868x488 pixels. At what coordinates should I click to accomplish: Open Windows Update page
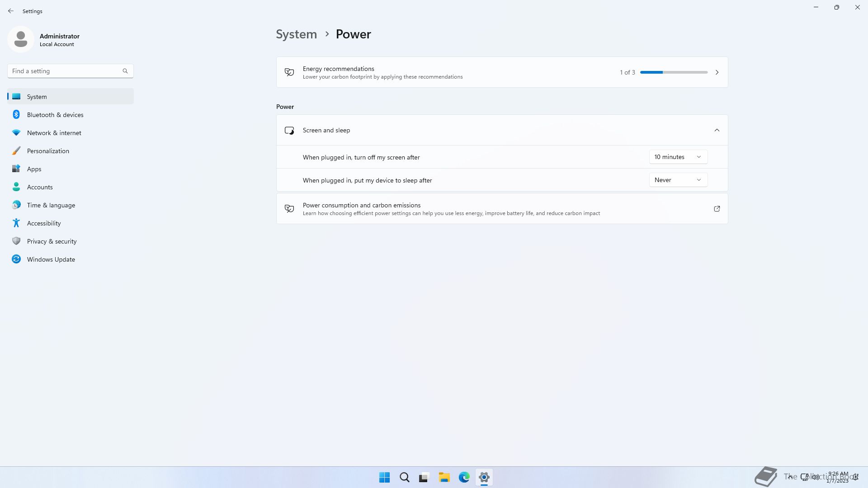click(51, 259)
